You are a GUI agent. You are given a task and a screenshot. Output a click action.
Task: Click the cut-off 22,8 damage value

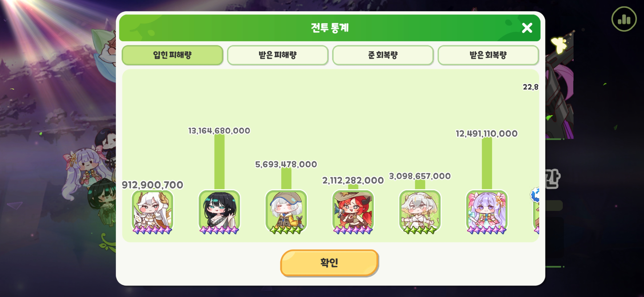pyautogui.click(x=530, y=87)
